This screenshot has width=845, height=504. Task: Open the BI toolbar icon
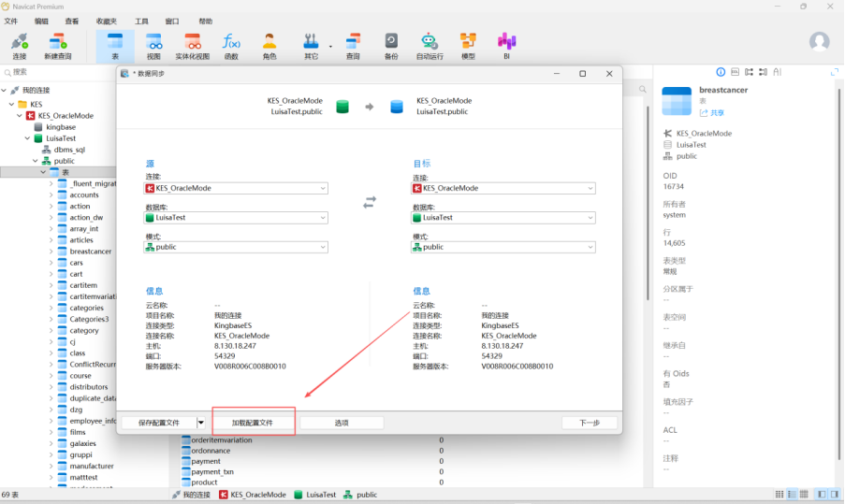(x=506, y=45)
